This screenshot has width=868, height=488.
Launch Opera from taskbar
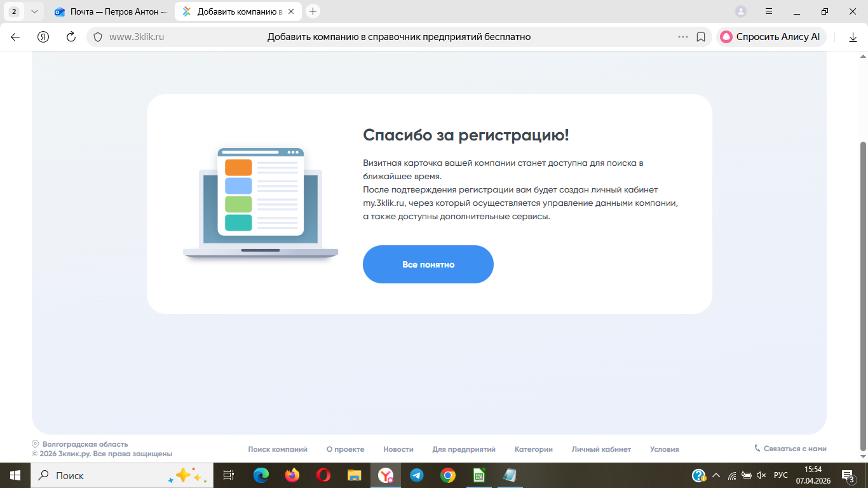(x=323, y=475)
